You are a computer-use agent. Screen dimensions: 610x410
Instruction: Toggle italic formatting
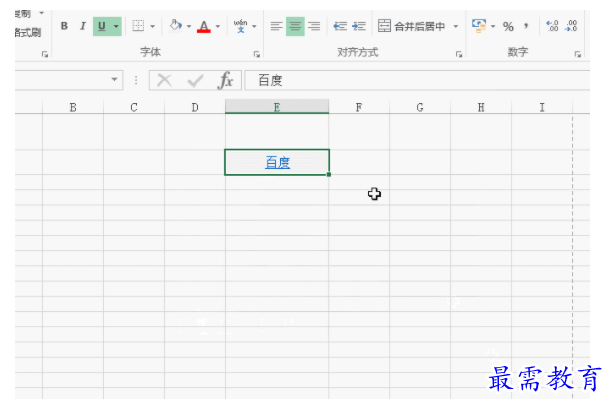[82, 26]
